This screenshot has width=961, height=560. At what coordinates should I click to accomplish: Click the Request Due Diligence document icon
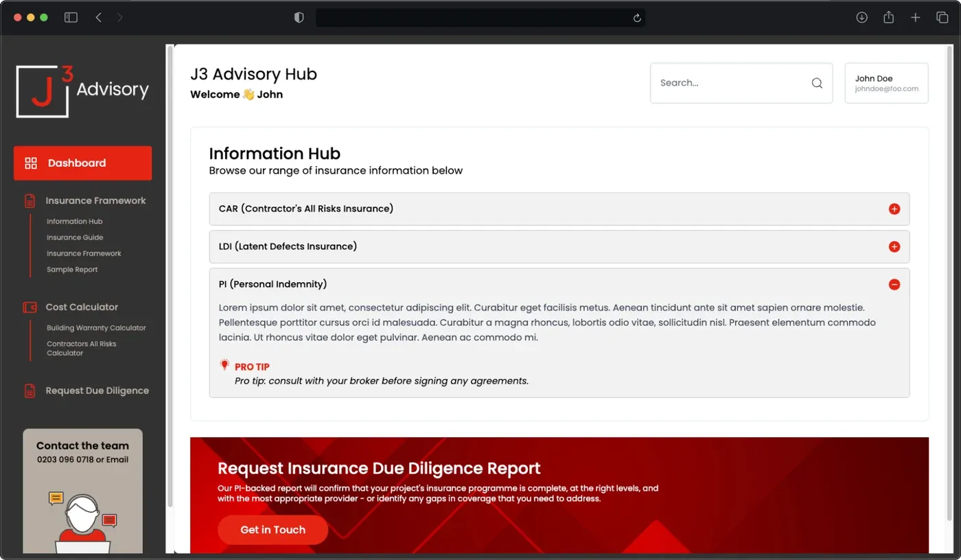click(x=30, y=391)
